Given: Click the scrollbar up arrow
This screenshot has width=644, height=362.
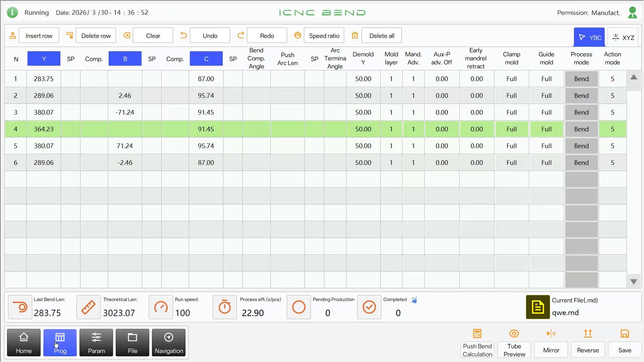Looking at the screenshot, I should tap(634, 77).
